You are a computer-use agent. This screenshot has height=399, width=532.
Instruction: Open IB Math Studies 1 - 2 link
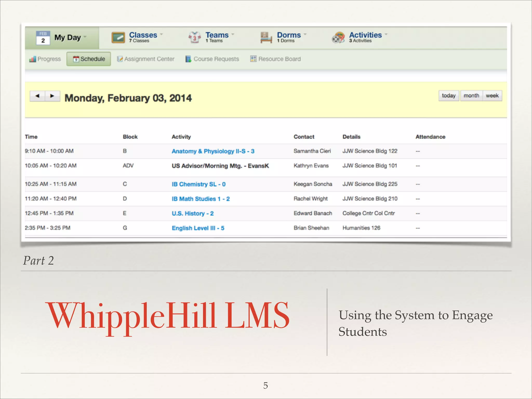click(201, 199)
